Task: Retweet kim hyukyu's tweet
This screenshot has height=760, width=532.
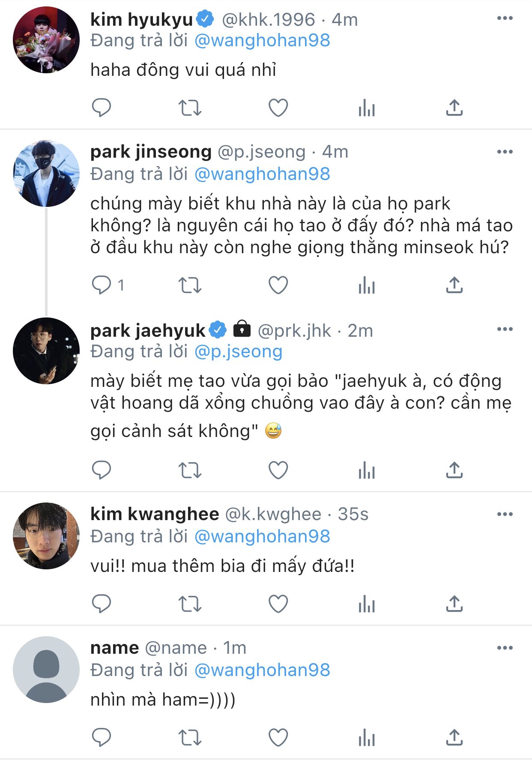Action: point(189,108)
